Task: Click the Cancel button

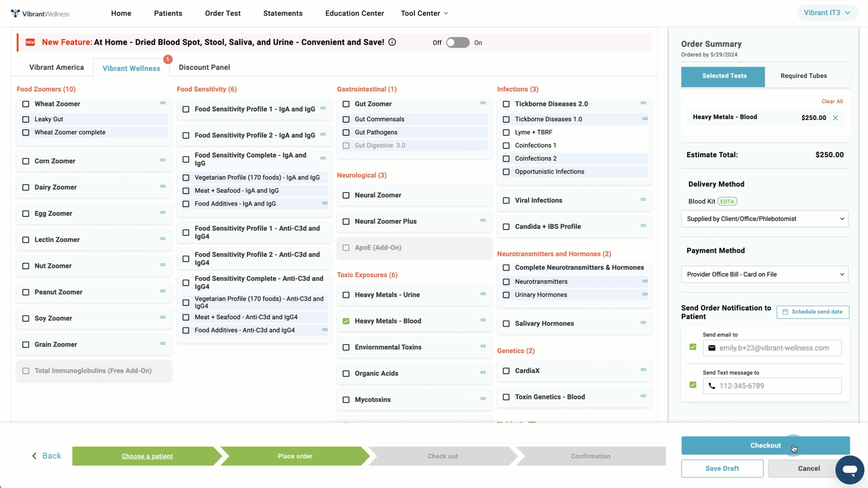Action: point(809,469)
